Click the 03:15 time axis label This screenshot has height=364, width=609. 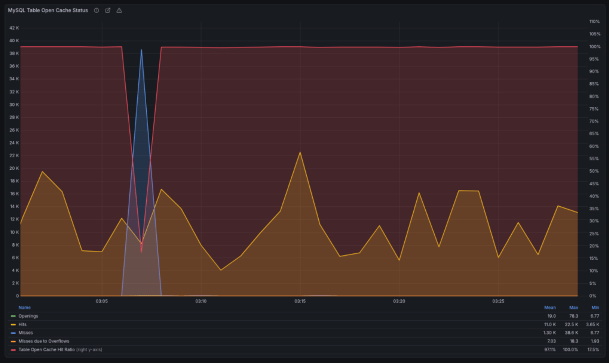coord(300,301)
